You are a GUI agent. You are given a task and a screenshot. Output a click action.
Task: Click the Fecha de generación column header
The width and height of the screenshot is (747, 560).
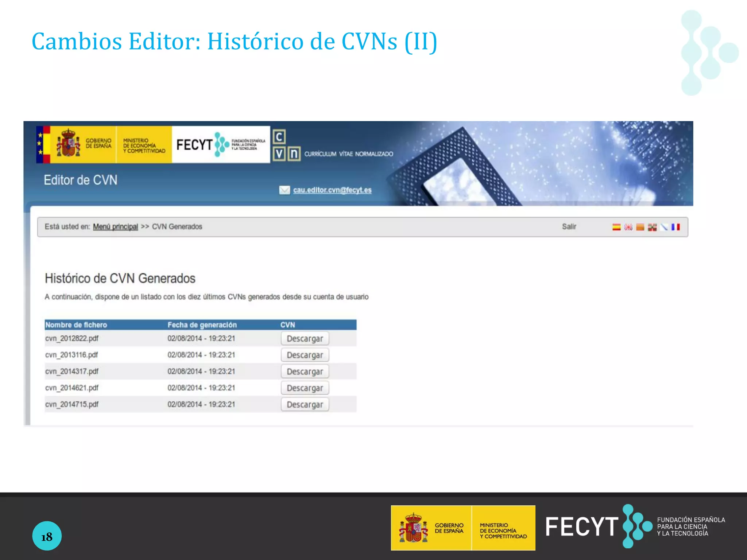coord(202,325)
